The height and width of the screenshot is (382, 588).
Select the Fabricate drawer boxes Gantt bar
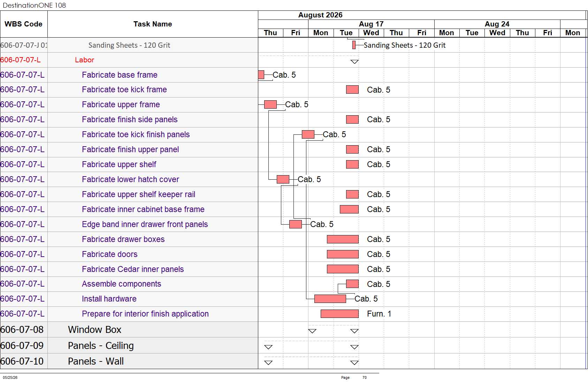[x=343, y=239]
